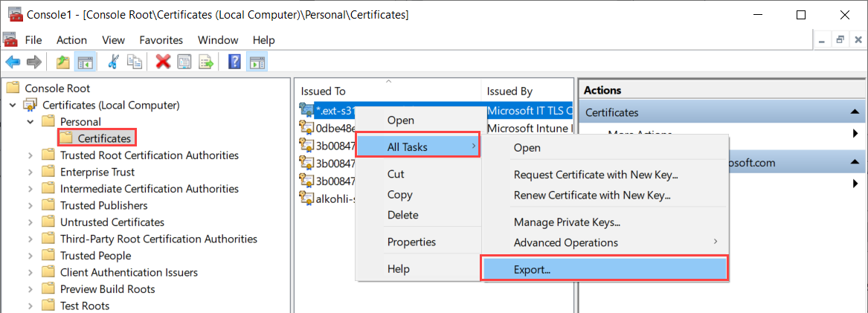Click the Trusted Publishers folder icon
This screenshot has width=868, height=313.
(48, 205)
